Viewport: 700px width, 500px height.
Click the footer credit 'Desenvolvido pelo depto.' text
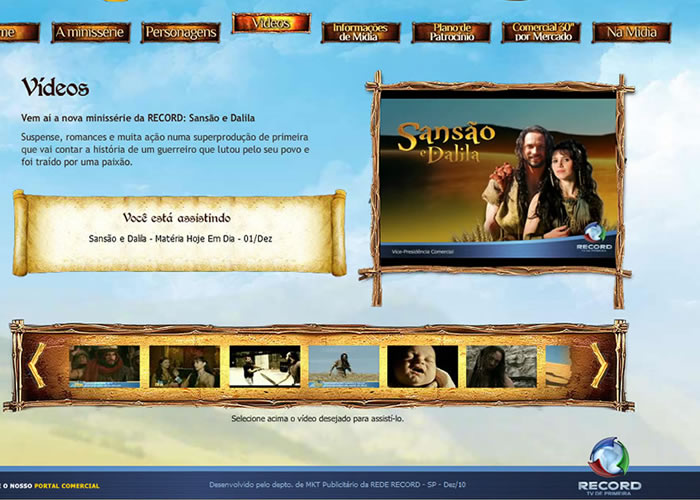tap(338, 484)
